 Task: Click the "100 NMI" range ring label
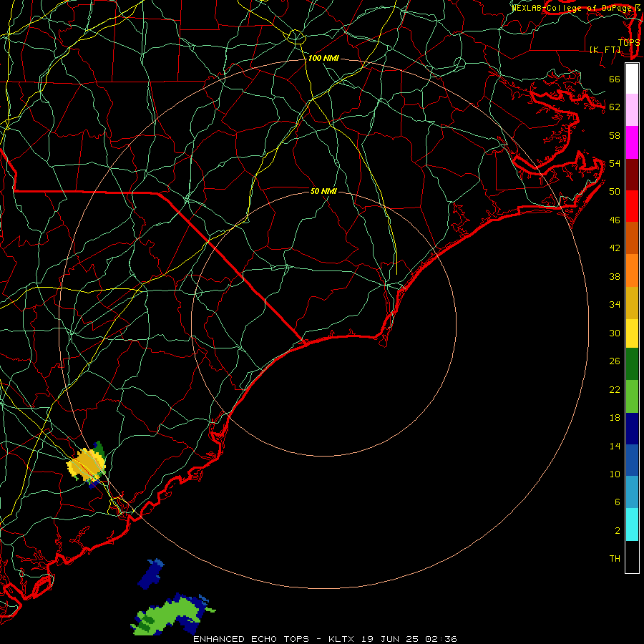coord(323,59)
